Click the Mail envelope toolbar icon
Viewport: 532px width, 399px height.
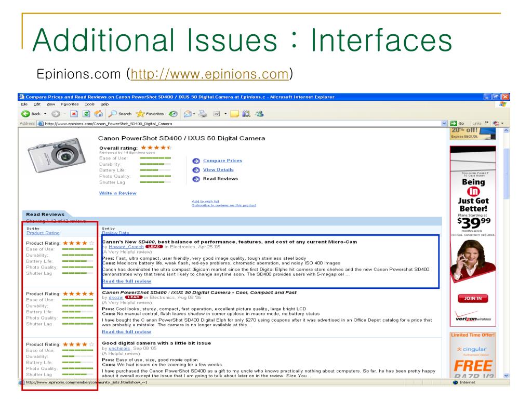click(188, 114)
